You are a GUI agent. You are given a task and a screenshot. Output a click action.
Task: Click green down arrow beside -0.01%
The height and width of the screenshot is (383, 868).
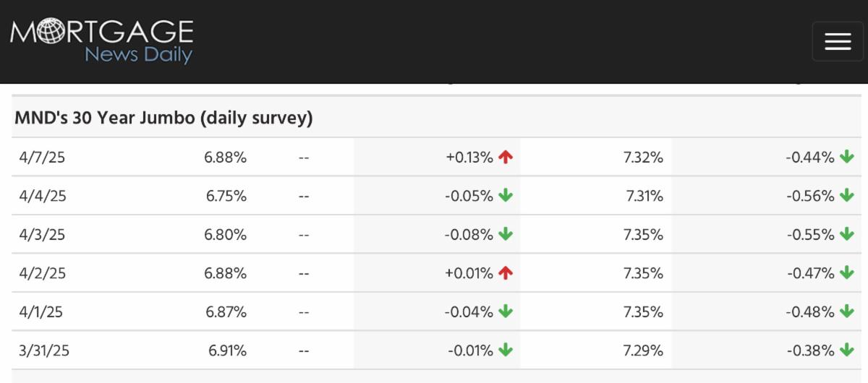(506, 350)
